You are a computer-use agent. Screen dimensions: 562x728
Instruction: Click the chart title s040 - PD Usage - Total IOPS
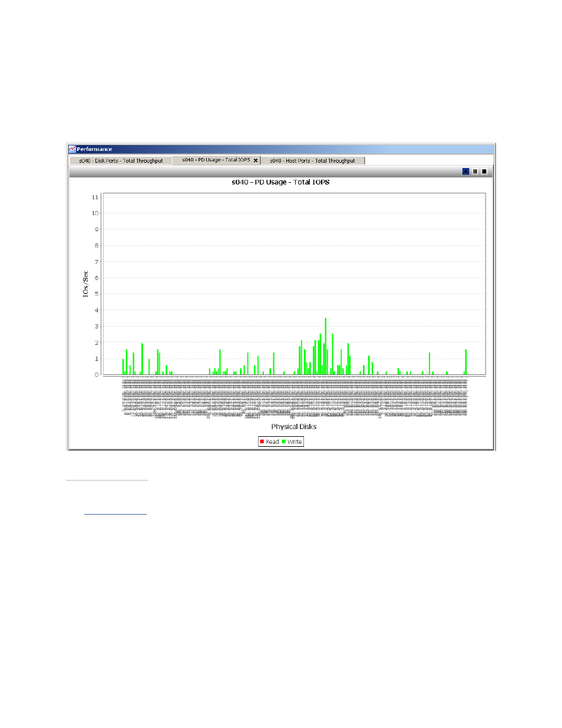tap(280, 182)
